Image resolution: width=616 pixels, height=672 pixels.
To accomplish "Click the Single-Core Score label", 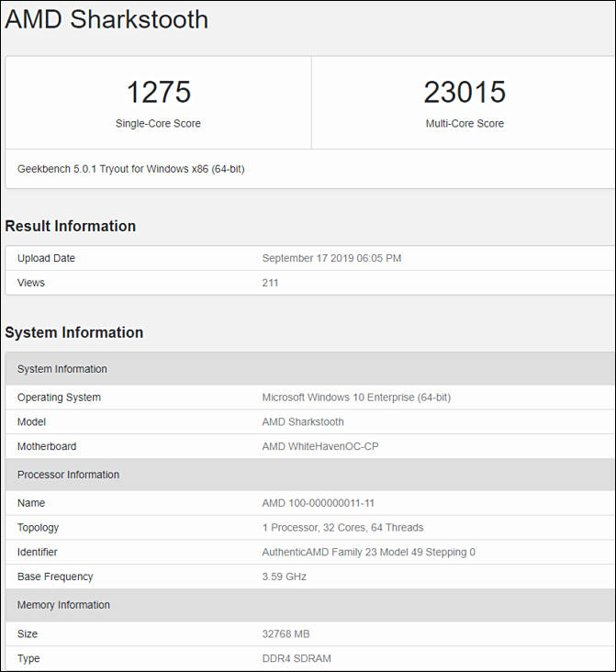I will point(158,123).
